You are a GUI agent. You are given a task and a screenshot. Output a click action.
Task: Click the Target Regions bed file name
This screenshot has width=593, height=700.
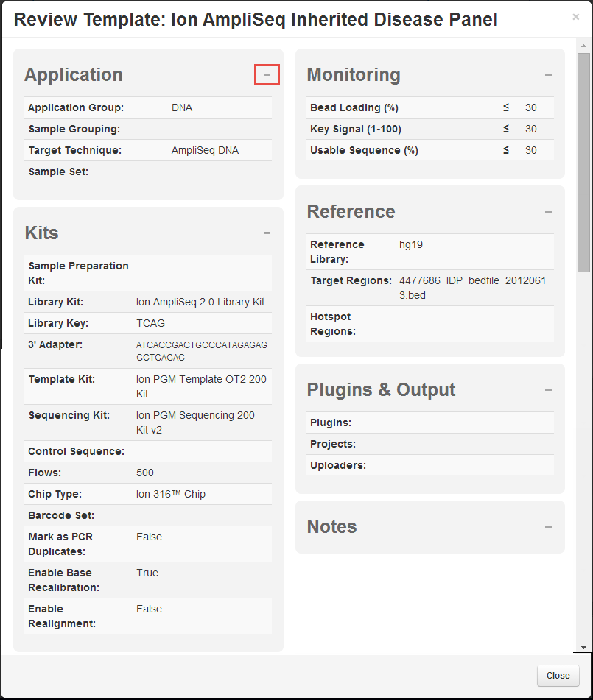coord(472,288)
